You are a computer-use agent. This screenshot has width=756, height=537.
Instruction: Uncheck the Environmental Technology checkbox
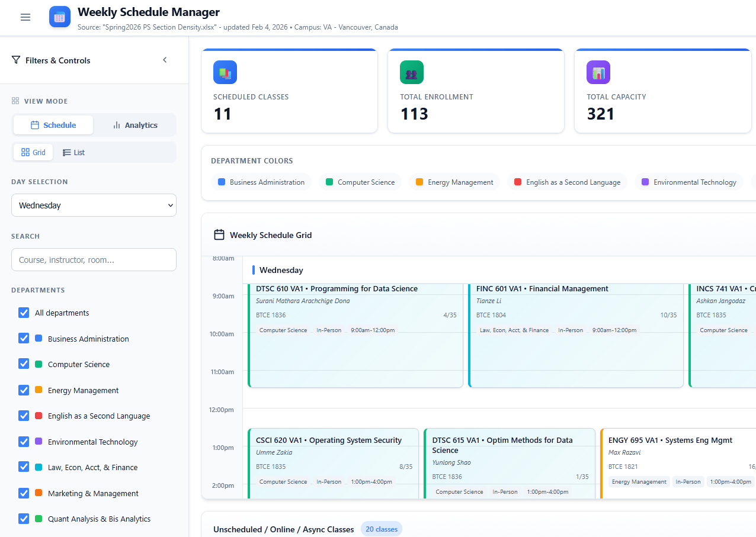(24, 442)
